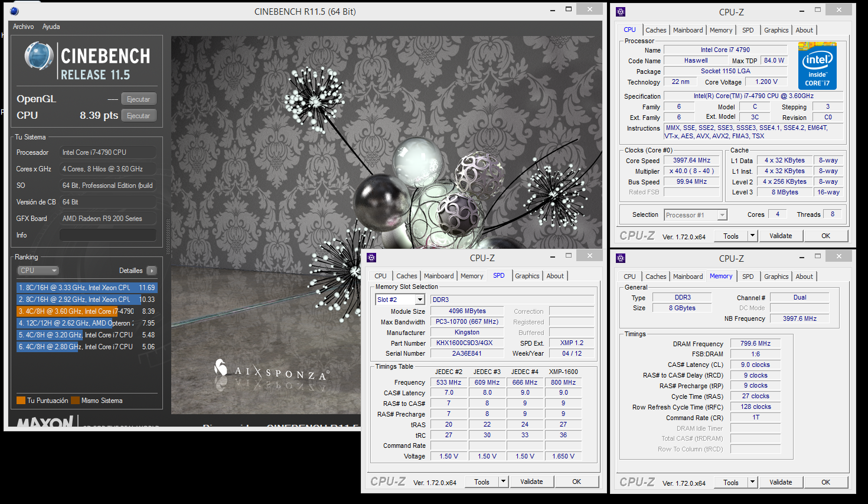Click Tools button in bottom-right CPU-Z window
The image size is (868, 504).
tap(731, 482)
